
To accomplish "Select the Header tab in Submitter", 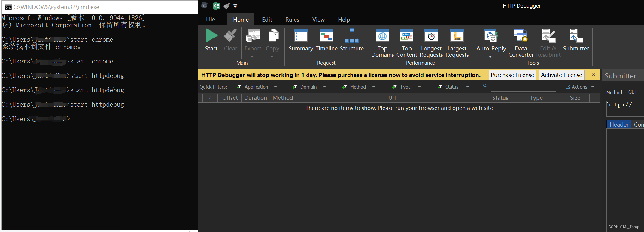I will tap(619, 124).
